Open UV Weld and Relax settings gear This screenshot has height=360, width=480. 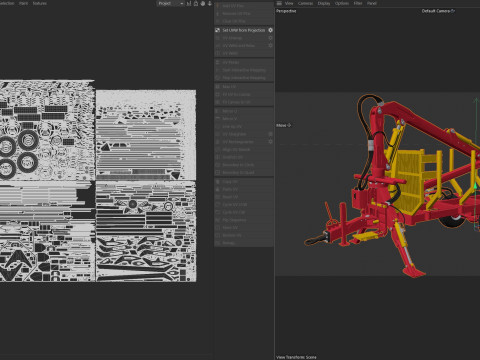tap(270, 46)
